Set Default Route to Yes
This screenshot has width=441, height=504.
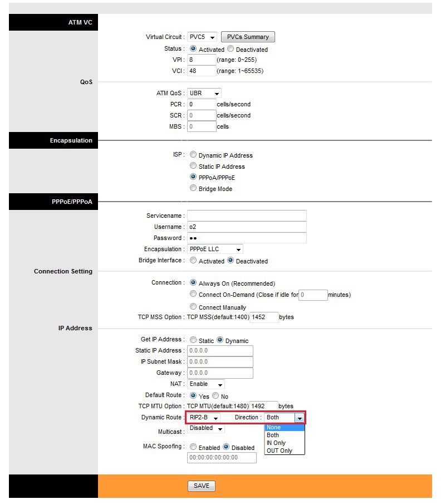pyautogui.click(x=193, y=395)
